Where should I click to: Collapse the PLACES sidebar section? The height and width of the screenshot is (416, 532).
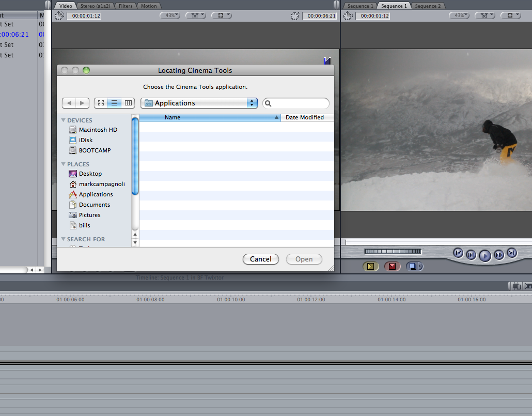(x=63, y=164)
